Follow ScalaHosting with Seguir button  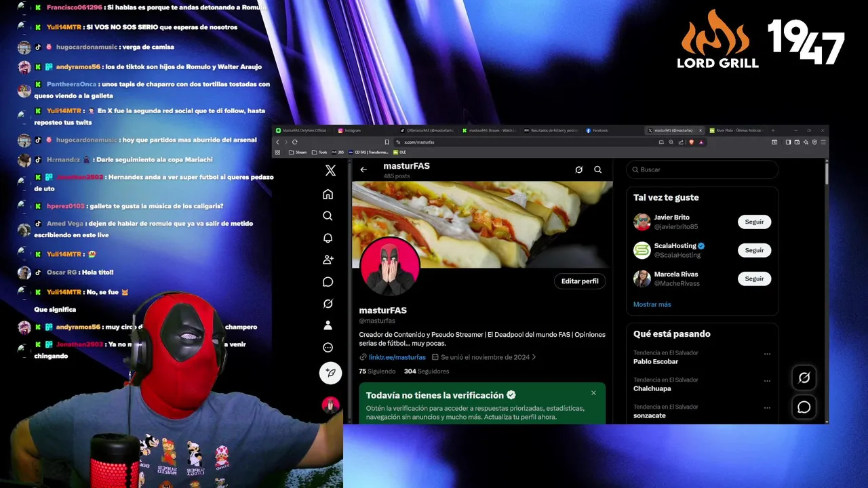coord(754,250)
